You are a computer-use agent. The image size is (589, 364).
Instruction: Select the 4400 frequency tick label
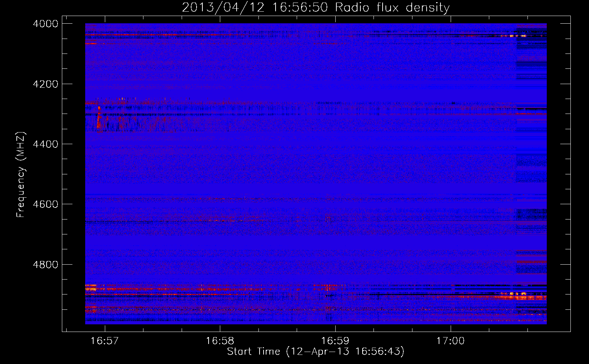[46, 144]
